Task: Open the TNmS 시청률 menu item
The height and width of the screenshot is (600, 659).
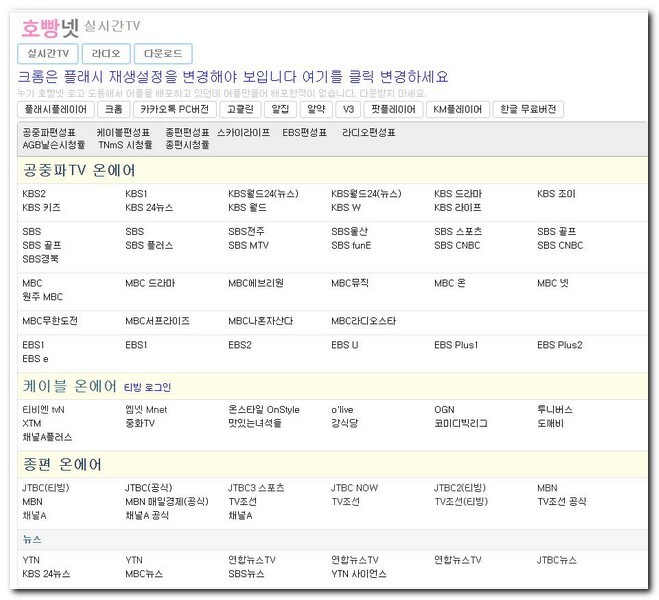Action: point(125,145)
